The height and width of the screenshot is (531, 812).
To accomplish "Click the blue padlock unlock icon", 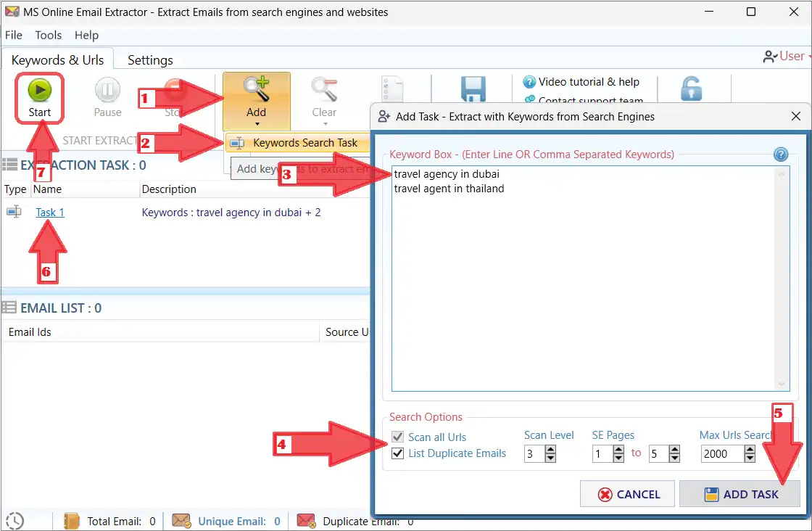I will [691, 88].
